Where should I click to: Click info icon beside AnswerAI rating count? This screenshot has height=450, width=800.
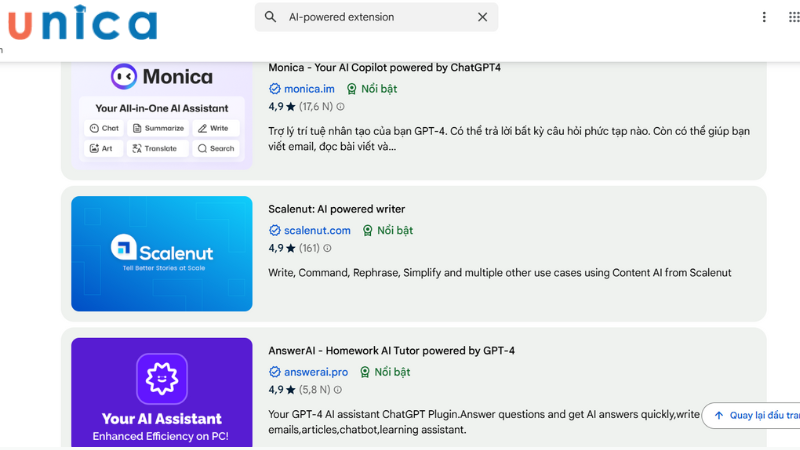coord(338,390)
